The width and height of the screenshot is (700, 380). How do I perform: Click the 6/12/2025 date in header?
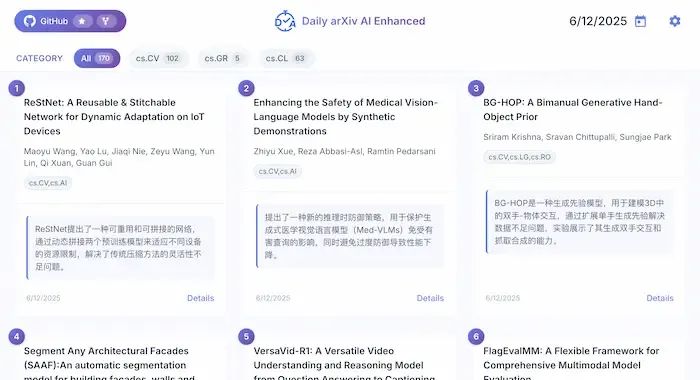coord(598,21)
